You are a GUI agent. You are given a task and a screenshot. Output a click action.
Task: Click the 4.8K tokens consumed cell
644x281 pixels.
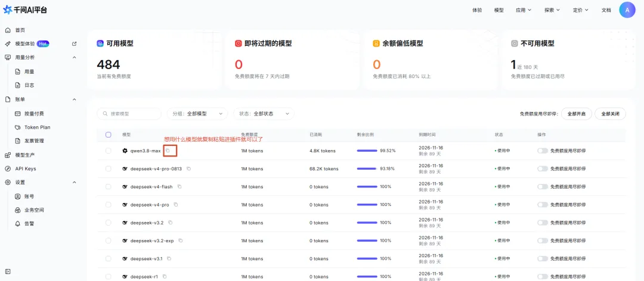[323, 151]
